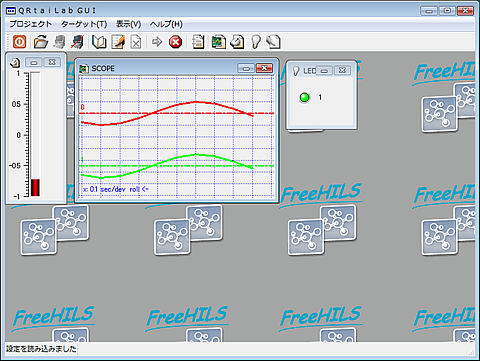The width and height of the screenshot is (480, 361).
Task: Open the 表示(V) menu
Action: click(x=128, y=24)
